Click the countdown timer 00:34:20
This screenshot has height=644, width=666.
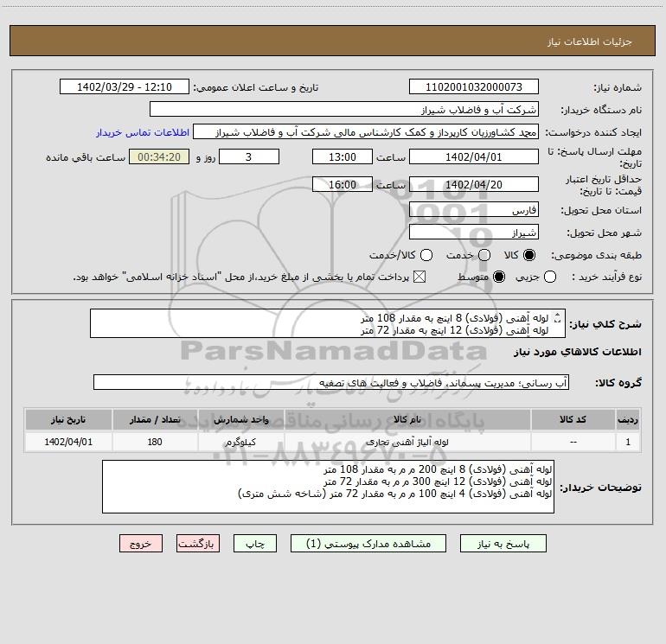(x=159, y=157)
